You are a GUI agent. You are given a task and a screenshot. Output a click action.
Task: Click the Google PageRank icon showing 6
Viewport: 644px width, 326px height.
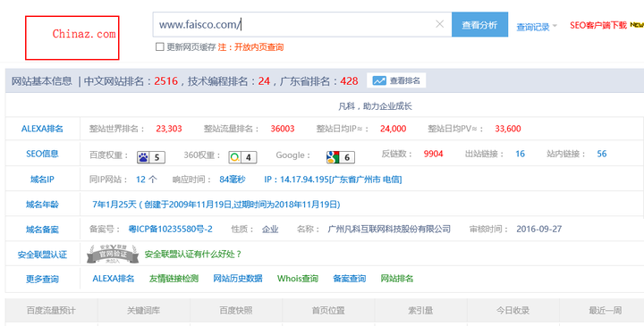(x=341, y=157)
